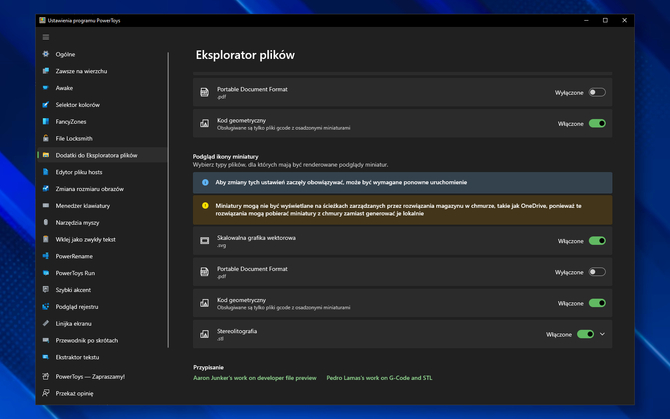Maximize the PowerToys settings window
Screen dimensions: 670x419
(x=605, y=21)
